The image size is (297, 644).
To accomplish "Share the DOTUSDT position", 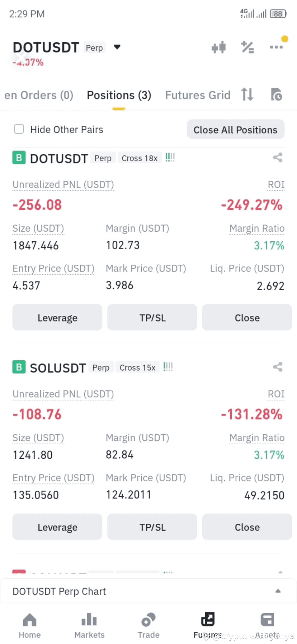I will pos(278,157).
